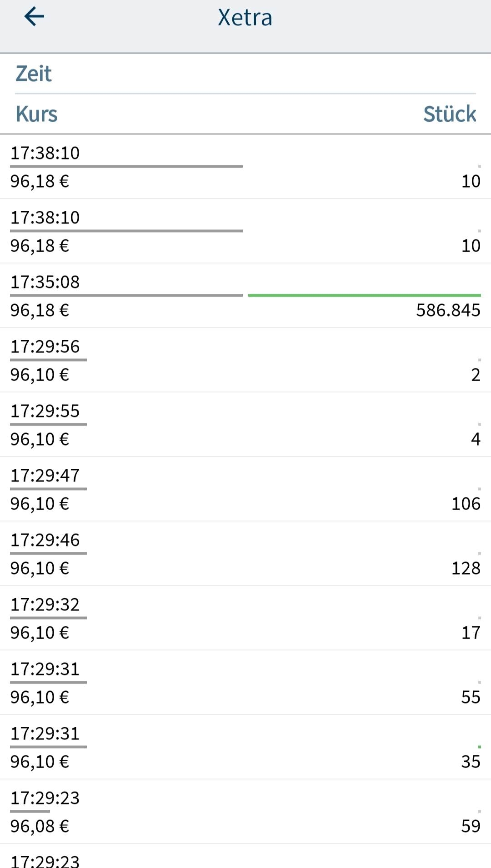Image resolution: width=491 pixels, height=868 pixels.
Task: Open the trade at 17:35:08
Action: click(x=245, y=296)
